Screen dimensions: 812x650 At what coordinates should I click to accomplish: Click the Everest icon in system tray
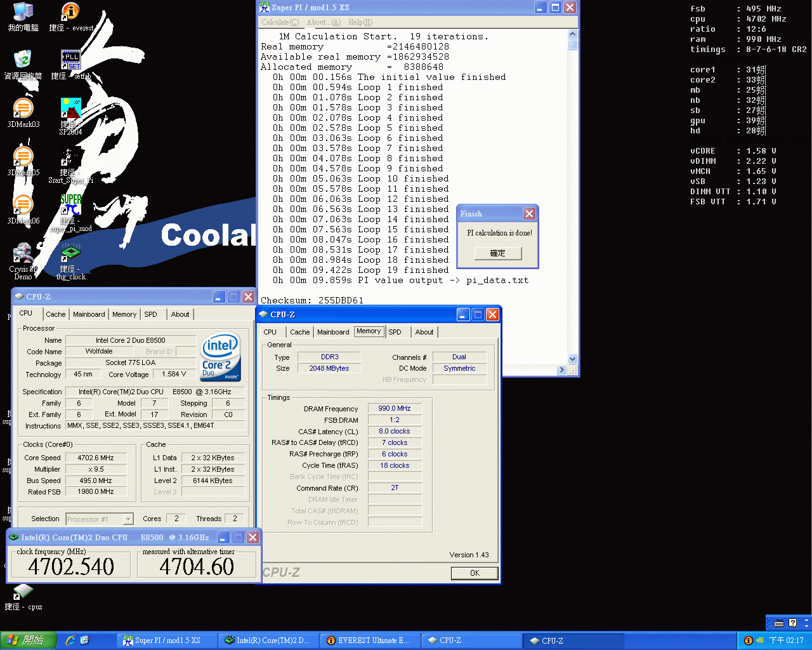click(748, 640)
